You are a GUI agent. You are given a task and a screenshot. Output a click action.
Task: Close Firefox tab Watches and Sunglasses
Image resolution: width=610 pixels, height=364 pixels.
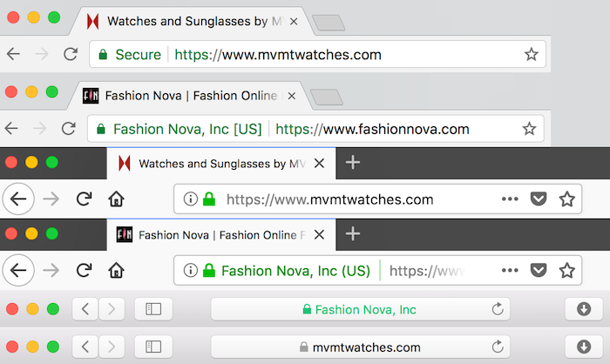coord(320,163)
